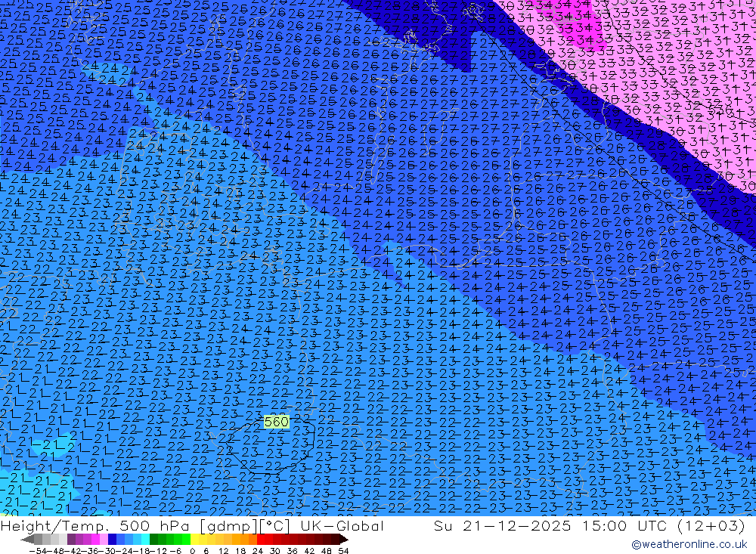Click the [°C] unit label

[275, 525]
